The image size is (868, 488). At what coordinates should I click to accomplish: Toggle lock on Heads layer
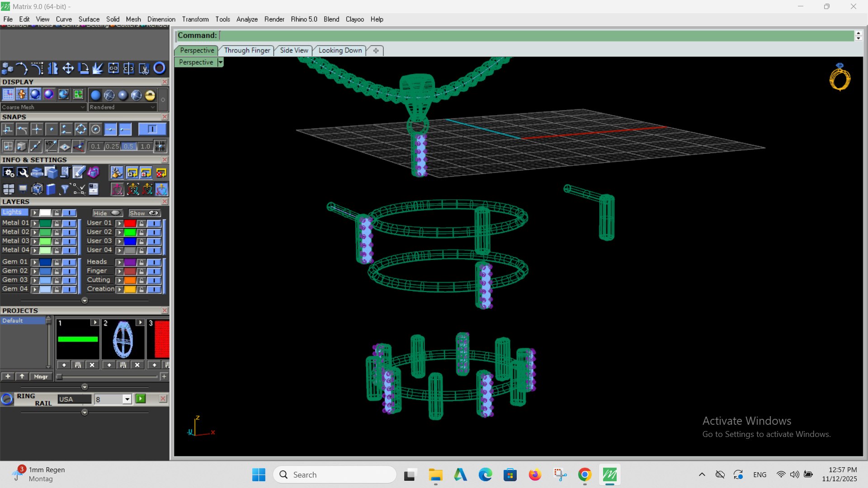(x=142, y=262)
